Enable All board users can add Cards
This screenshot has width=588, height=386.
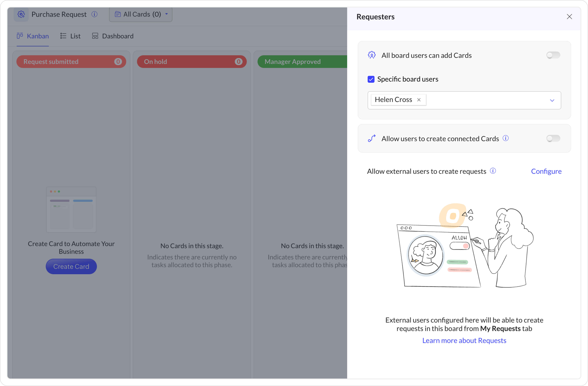point(553,55)
